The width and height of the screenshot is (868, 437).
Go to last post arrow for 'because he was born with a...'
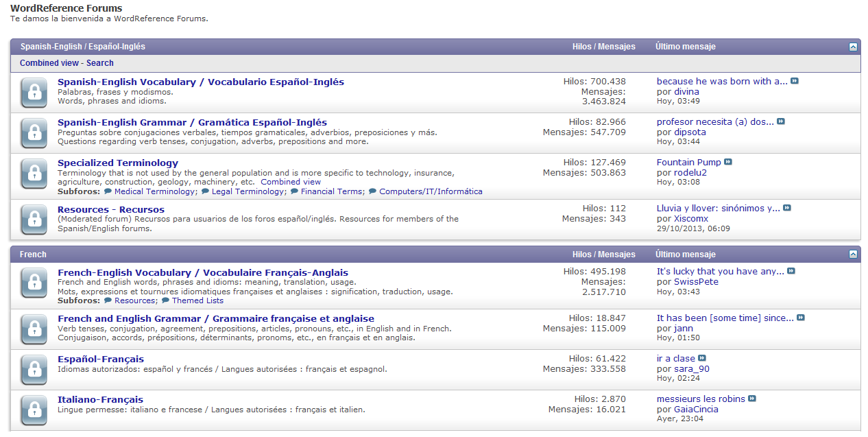[x=795, y=81]
